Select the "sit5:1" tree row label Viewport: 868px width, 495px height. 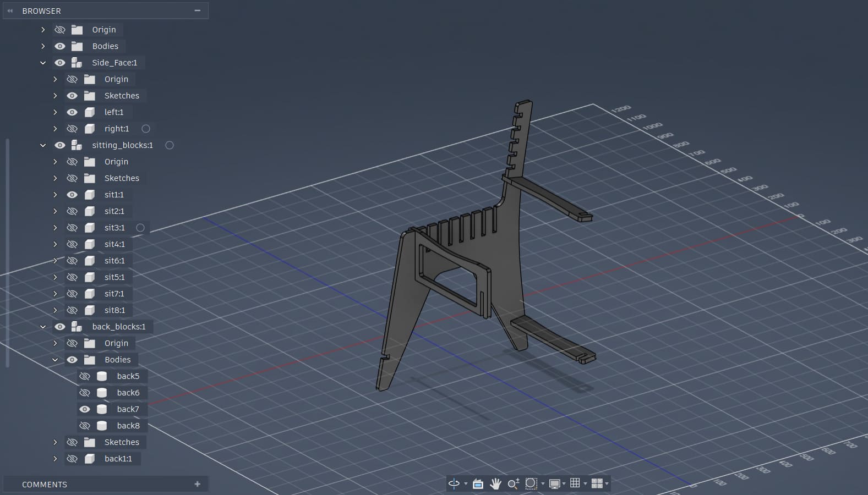coord(114,277)
